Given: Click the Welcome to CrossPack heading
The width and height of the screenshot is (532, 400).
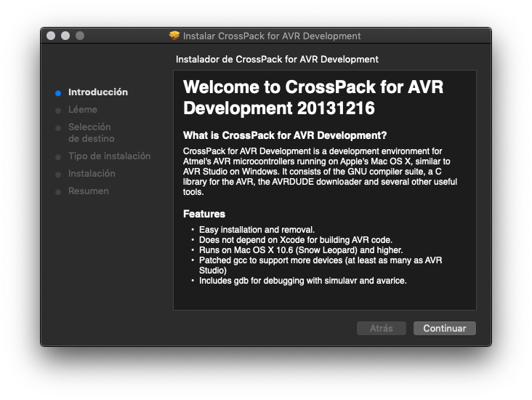Looking at the screenshot, I should [x=313, y=97].
